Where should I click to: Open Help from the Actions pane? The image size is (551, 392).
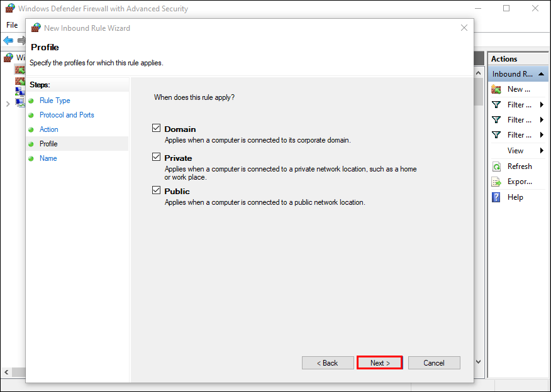click(496, 197)
